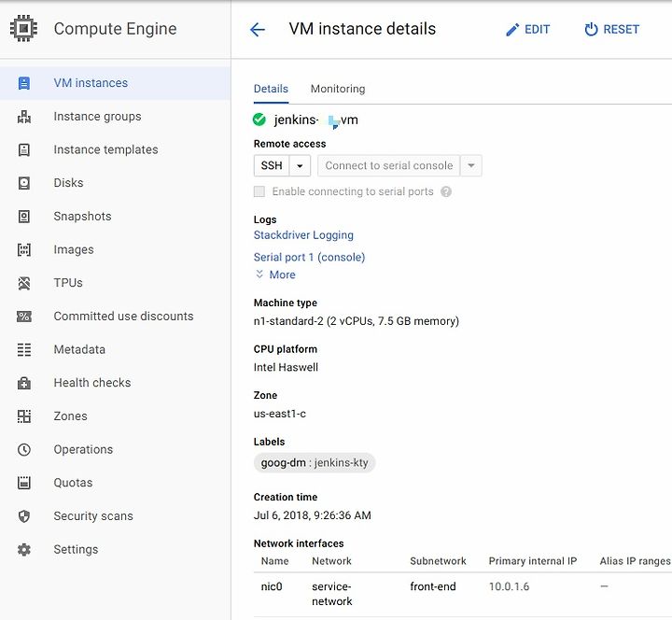Click the Images icon in sidebar
Image resolution: width=672 pixels, height=620 pixels.
[24, 249]
